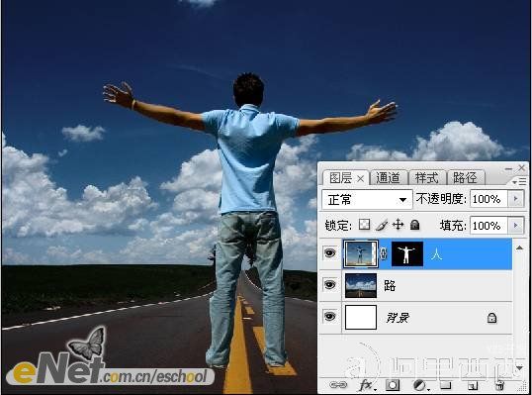Switch to the 通道 tab
Screen dimensions: 532x395
(389, 177)
